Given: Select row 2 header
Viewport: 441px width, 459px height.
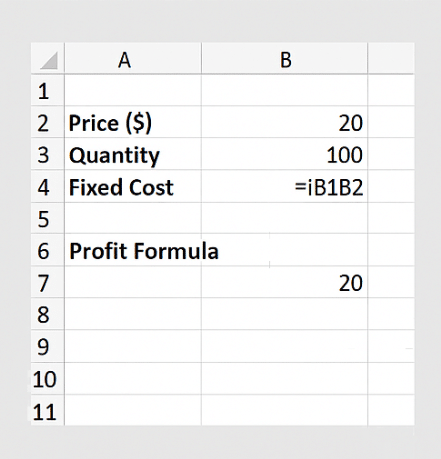Looking at the screenshot, I should coord(48,122).
